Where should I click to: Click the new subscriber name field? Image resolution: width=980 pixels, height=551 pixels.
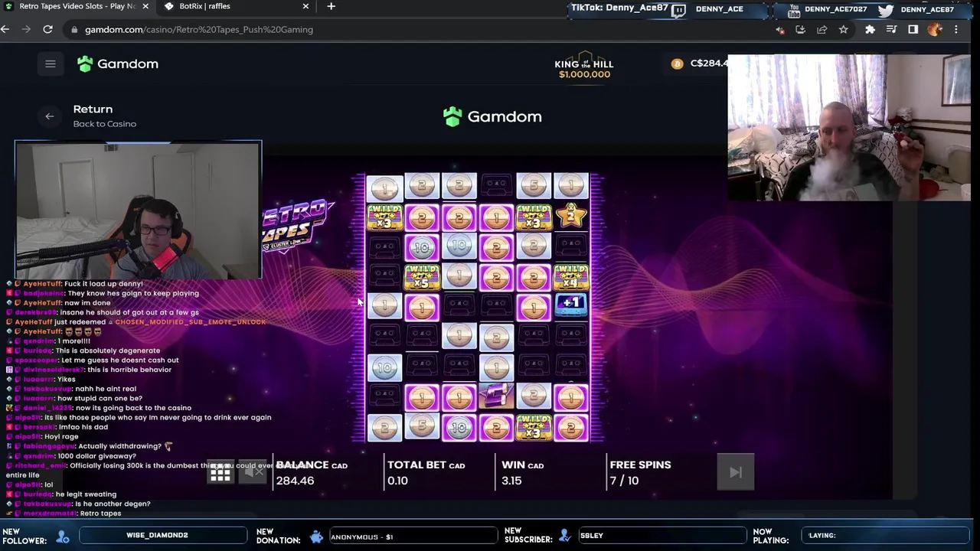pos(661,535)
